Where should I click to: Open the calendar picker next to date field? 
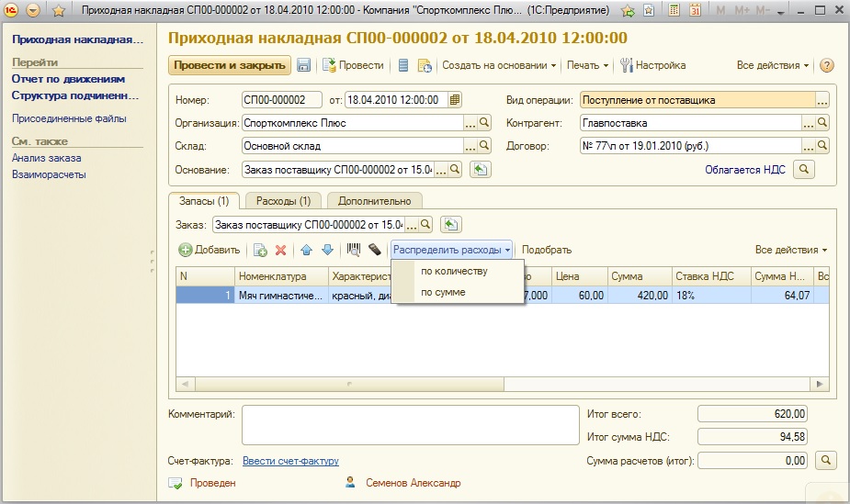(456, 99)
